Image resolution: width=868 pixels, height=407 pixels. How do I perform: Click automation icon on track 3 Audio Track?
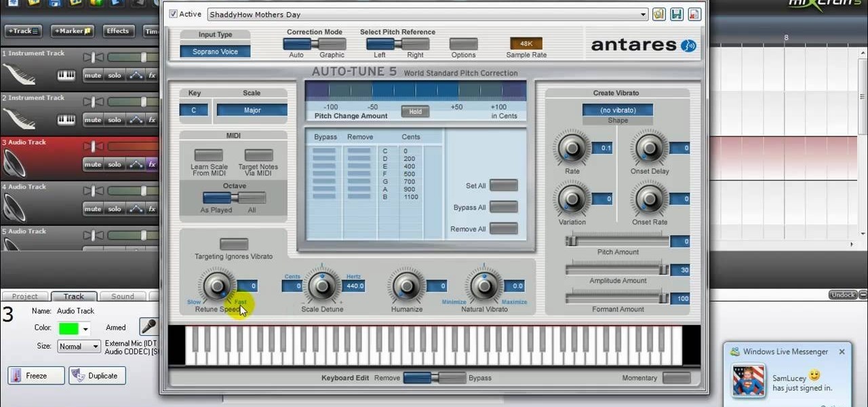point(136,164)
